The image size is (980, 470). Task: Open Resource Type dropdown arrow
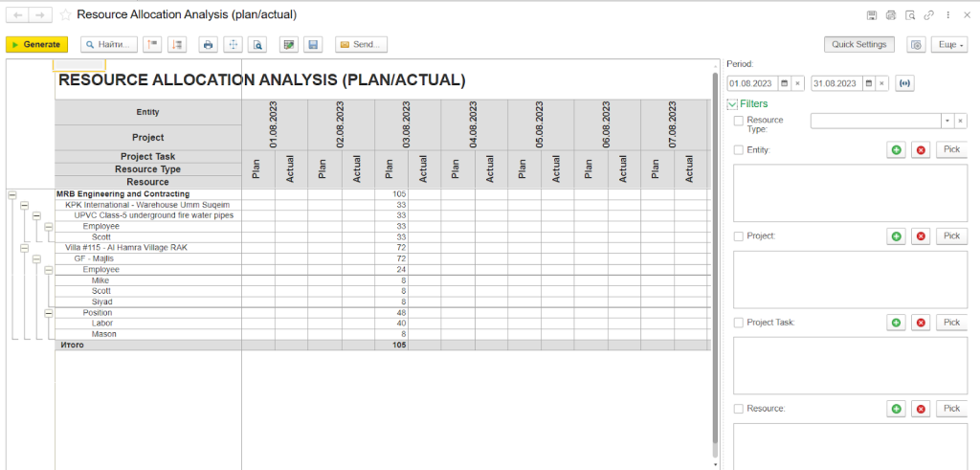tap(947, 121)
